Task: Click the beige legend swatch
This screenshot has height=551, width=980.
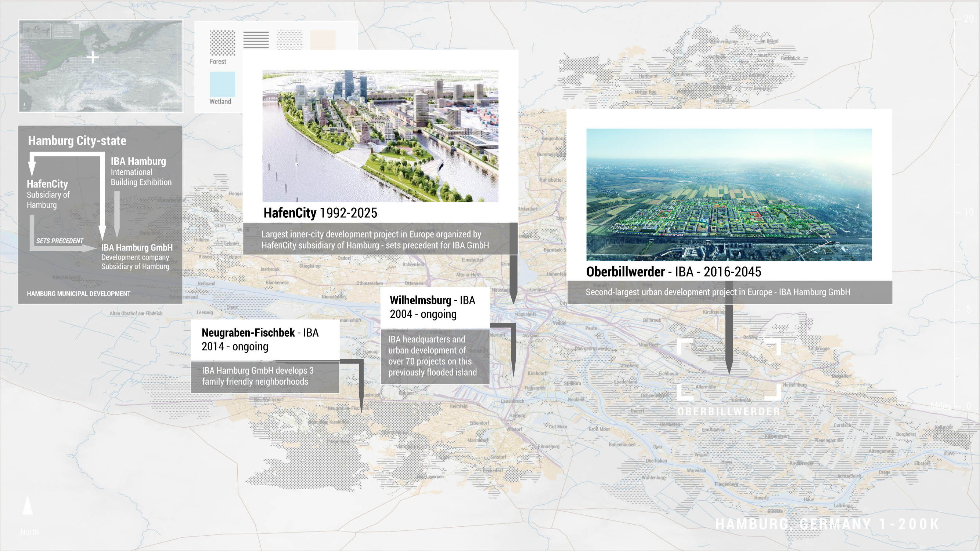Action: click(323, 40)
